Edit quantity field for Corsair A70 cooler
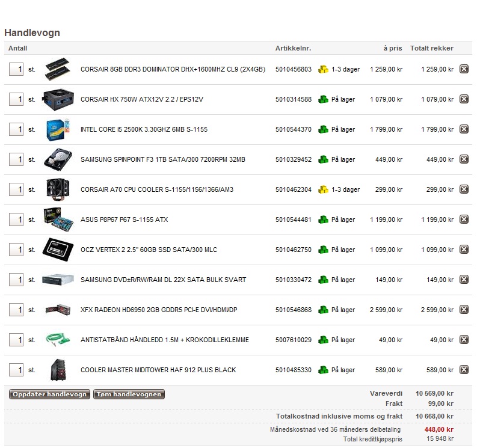Image resolution: width=480 pixels, height=448 pixels. pyautogui.click(x=16, y=189)
